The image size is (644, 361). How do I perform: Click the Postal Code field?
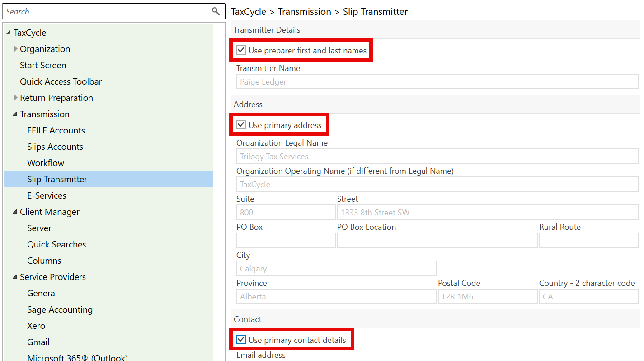coord(488,297)
